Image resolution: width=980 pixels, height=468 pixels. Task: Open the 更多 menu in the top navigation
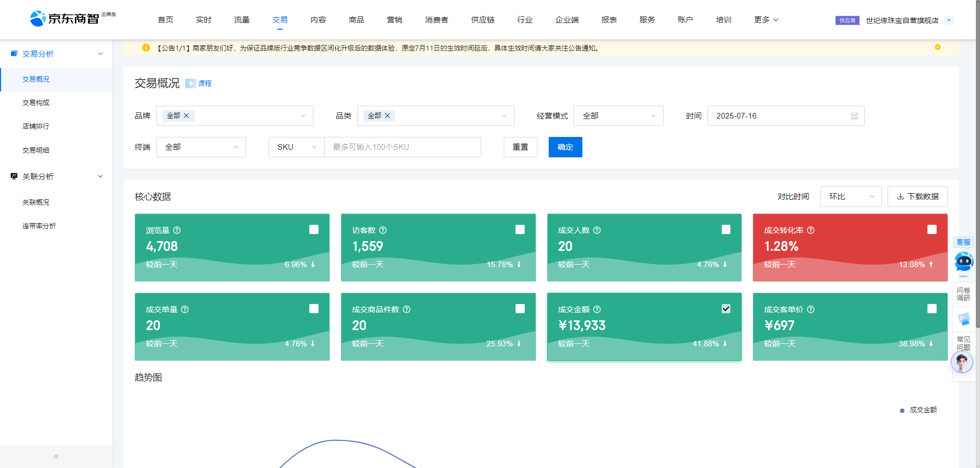pos(766,20)
